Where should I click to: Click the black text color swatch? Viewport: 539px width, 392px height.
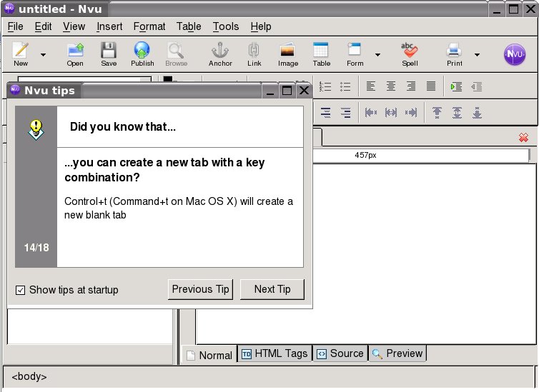pyautogui.click(x=168, y=79)
